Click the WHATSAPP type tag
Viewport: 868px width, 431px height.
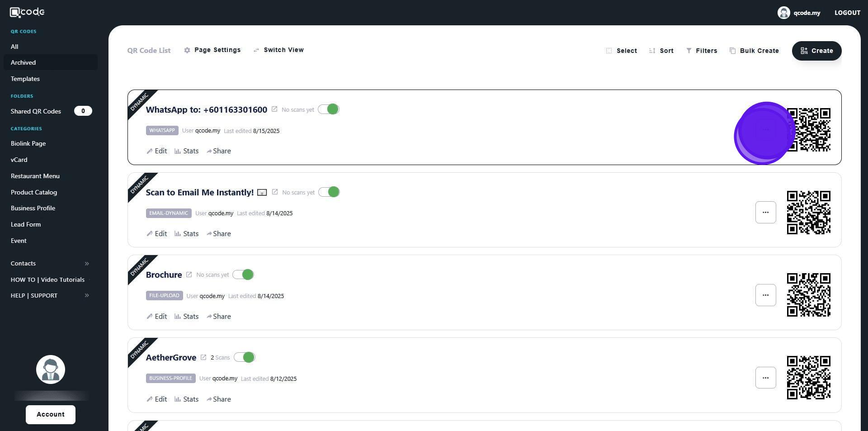[x=162, y=131]
